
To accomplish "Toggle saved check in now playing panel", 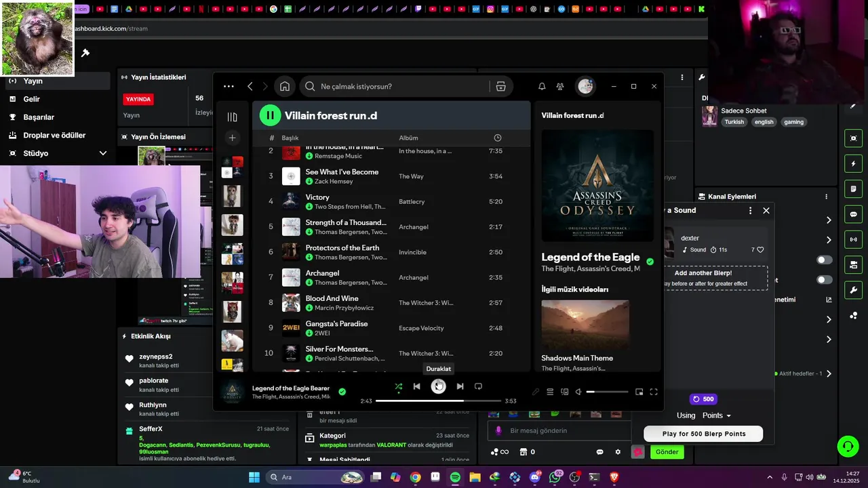I will point(650,261).
